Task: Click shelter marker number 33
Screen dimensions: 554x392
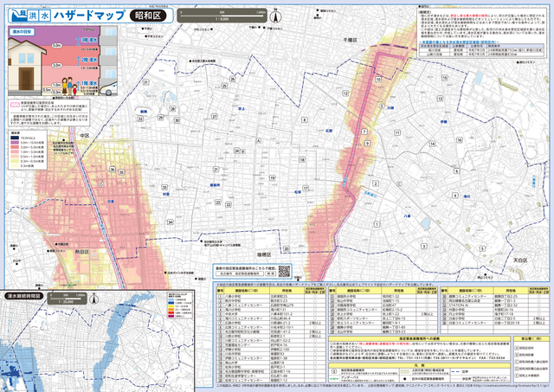Action: [x=164, y=187]
